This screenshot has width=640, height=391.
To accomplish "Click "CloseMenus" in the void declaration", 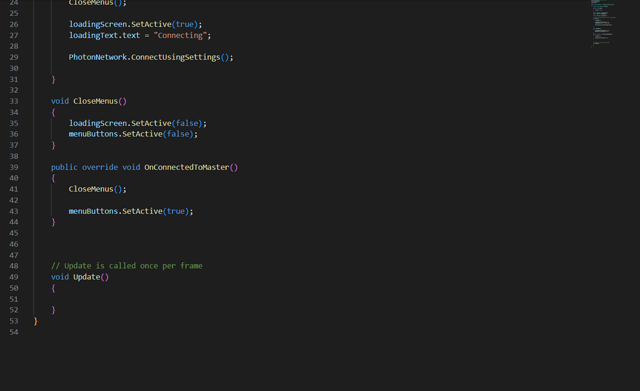I will [96, 101].
